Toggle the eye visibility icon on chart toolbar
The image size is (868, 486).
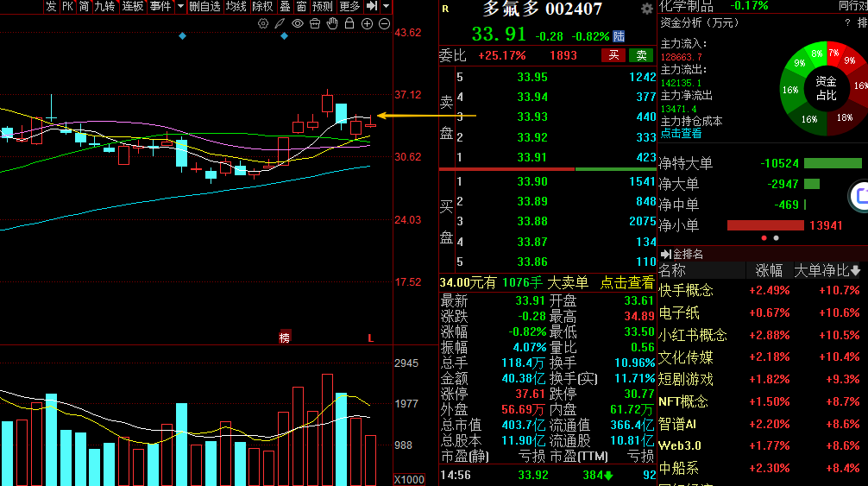point(298,23)
